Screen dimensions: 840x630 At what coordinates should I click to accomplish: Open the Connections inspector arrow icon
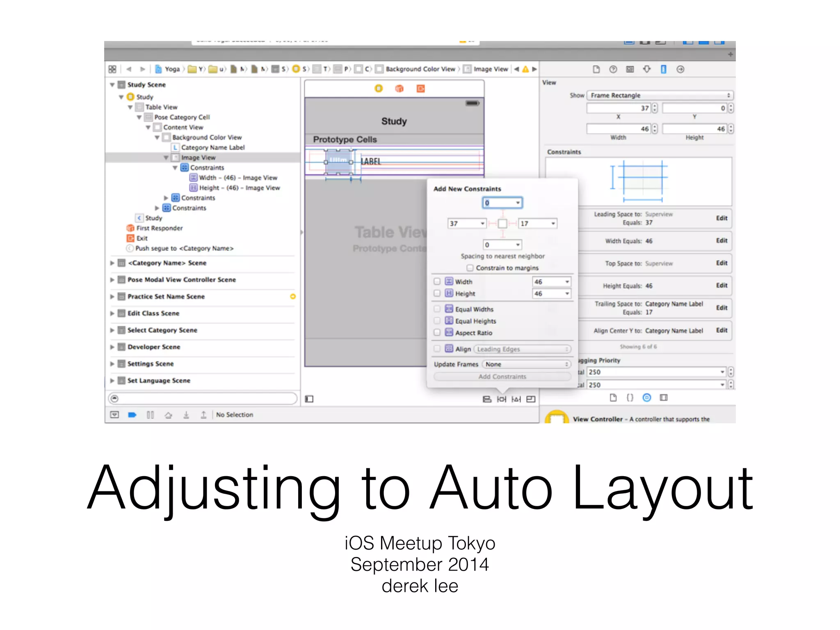(x=680, y=69)
